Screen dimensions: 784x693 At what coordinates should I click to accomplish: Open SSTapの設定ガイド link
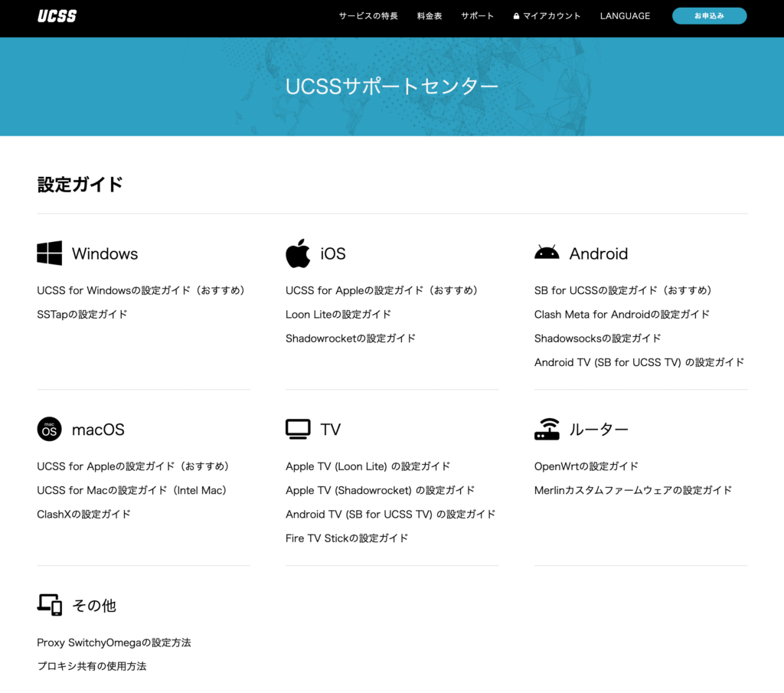(82, 315)
